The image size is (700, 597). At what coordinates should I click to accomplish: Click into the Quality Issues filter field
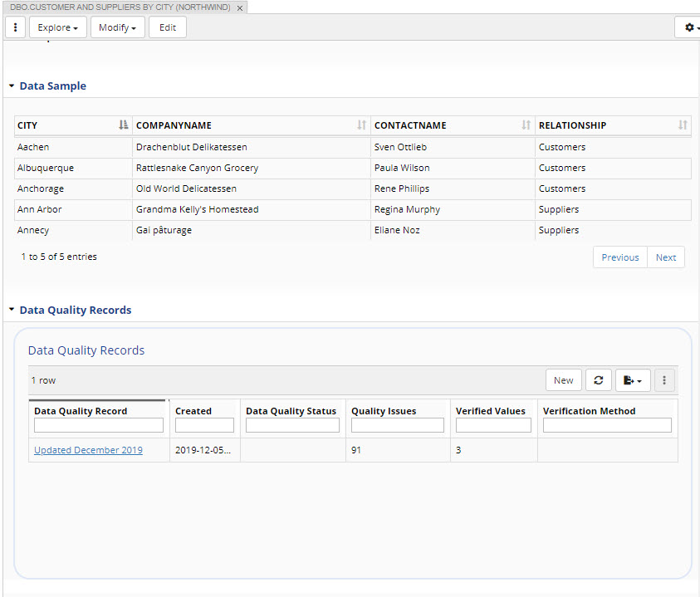point(397,424)
